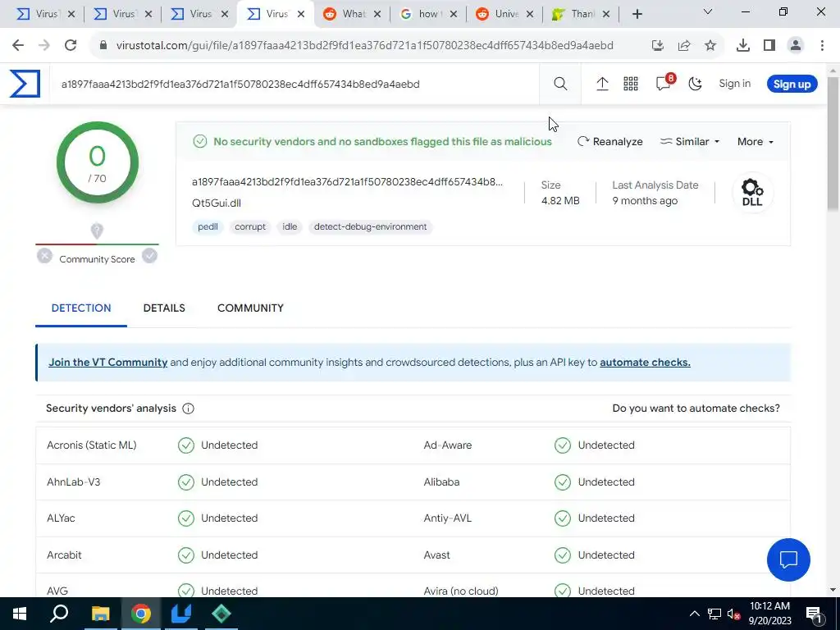Click Chrome icon in taskbar

[141, 614]
